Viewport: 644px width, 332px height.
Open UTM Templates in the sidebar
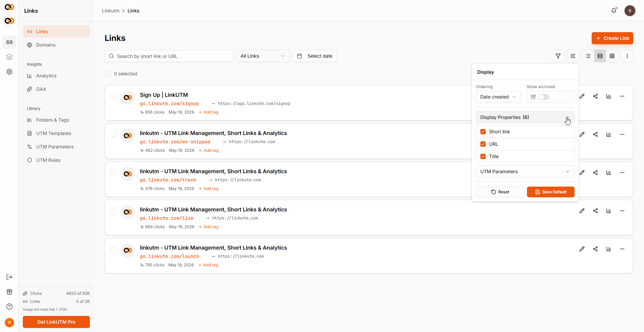[x=56, y=133]
